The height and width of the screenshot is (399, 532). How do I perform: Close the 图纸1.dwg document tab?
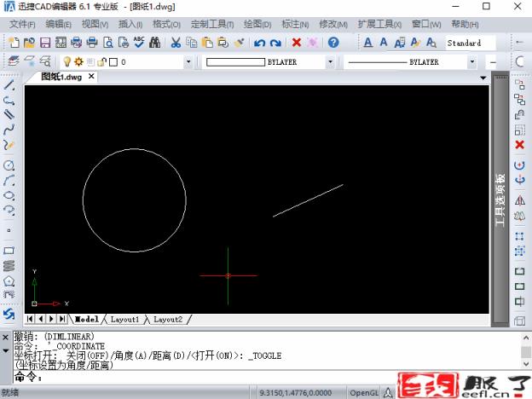[x=91, y=77]
